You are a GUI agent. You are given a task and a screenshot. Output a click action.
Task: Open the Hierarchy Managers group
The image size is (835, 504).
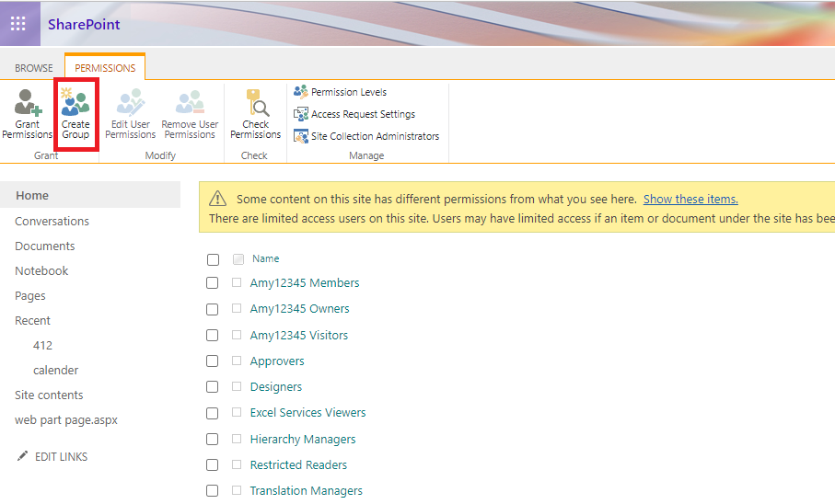tap(303, 439)
